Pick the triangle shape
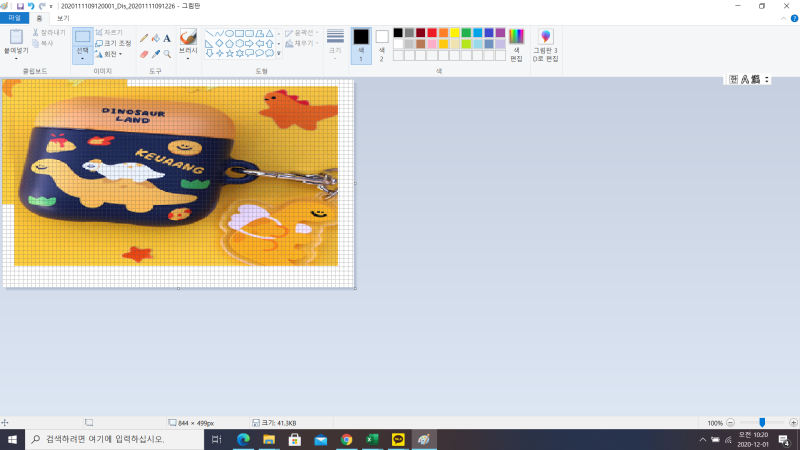 [269, 34]
